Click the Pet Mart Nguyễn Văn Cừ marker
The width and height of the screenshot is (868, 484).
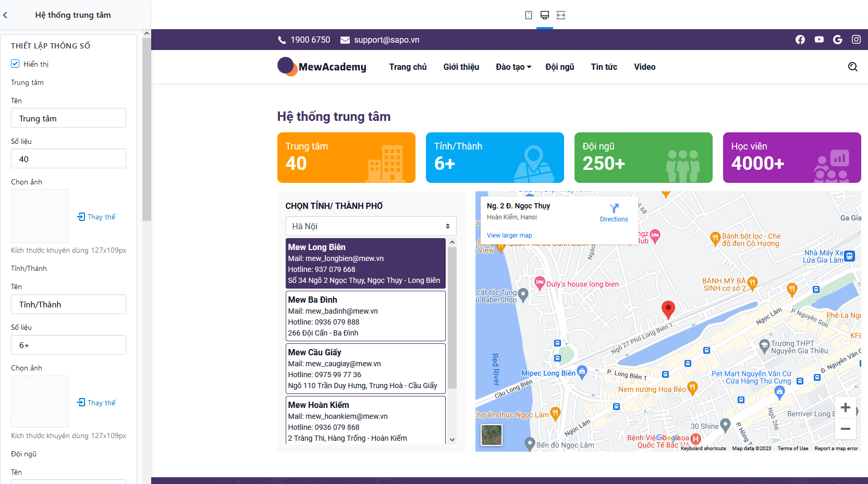click(779, 392)
